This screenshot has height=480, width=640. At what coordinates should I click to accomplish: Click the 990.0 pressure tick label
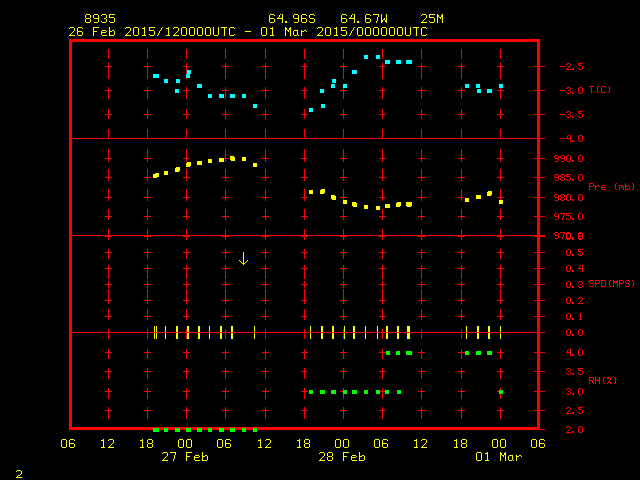[569, 159]
